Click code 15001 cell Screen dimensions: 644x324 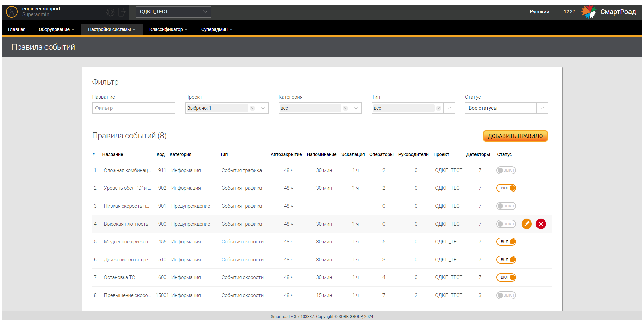click(162, 295)
